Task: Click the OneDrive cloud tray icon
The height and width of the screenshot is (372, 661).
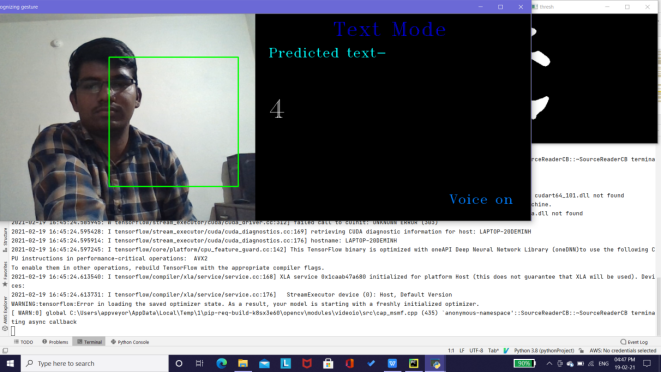Action: (570, 364)
